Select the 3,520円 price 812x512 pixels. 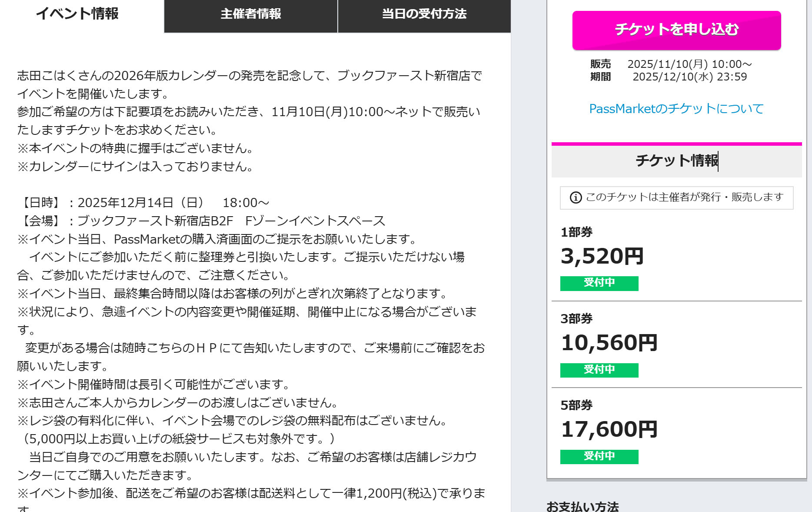pos(602,256)
